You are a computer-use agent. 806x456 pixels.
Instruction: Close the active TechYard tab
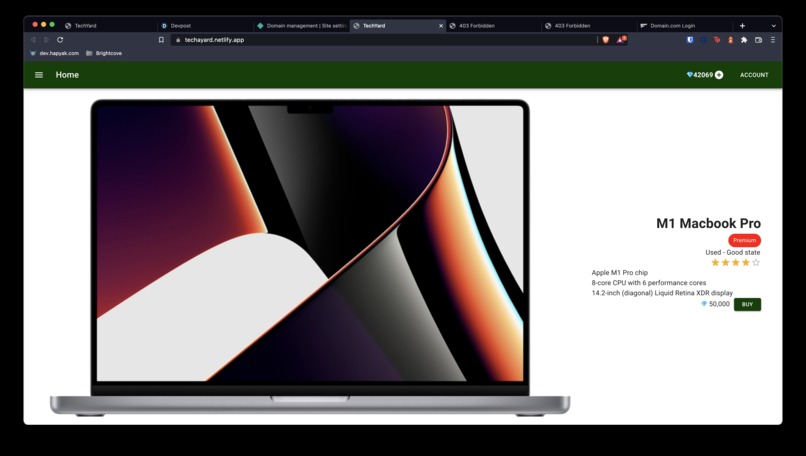[x=441, y=26]
